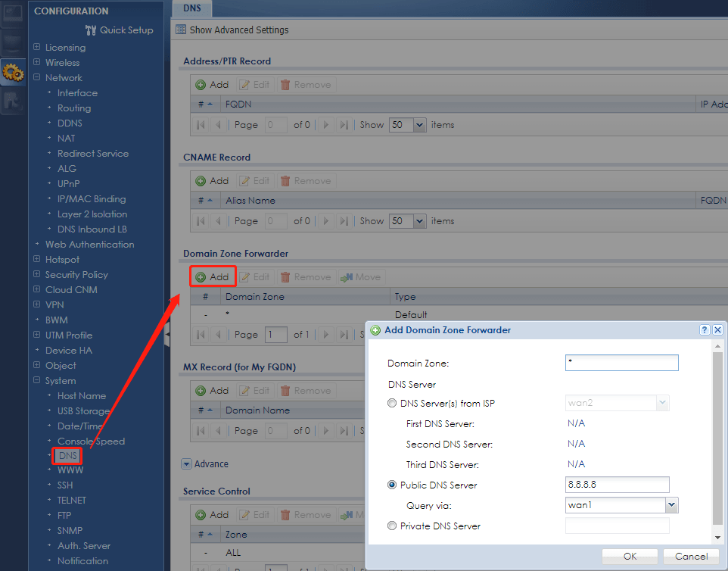The height and width of the screenshot is (571, 728).
Task: Switch to the DNS tab
Action: click(192, 8)
